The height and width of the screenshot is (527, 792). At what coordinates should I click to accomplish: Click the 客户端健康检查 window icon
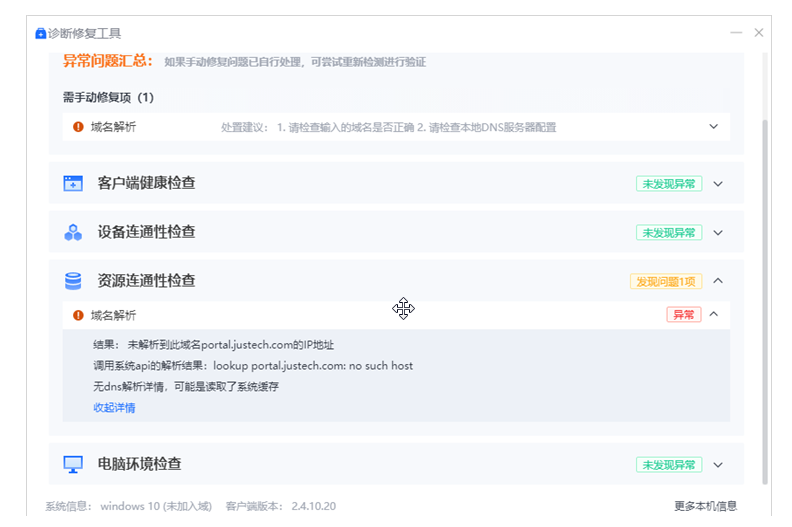coord(73,183)
